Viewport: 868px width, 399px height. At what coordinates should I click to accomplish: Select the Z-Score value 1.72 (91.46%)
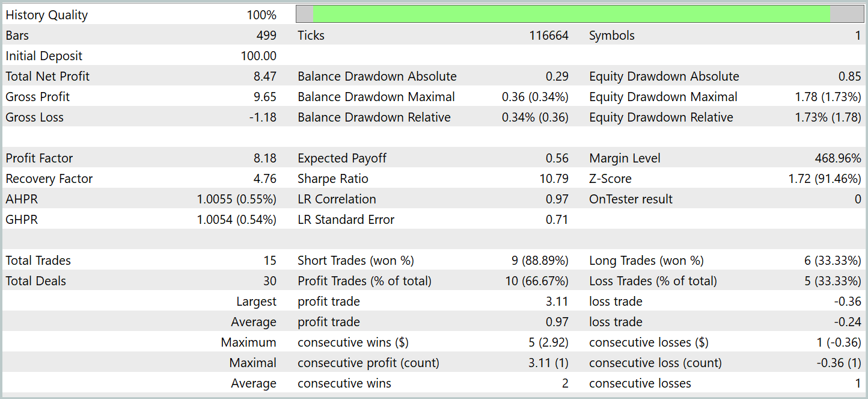(824, 179)
